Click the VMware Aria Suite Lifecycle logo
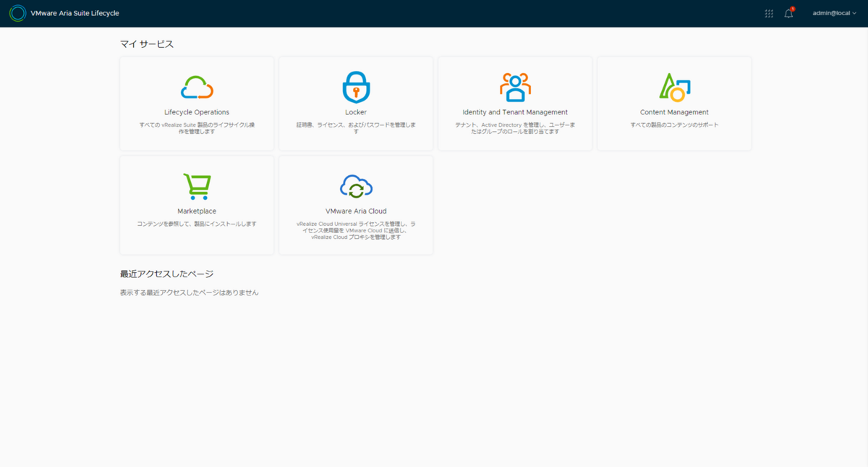The image size is (868, 467). pyautogui.click(x=17, y=13)
